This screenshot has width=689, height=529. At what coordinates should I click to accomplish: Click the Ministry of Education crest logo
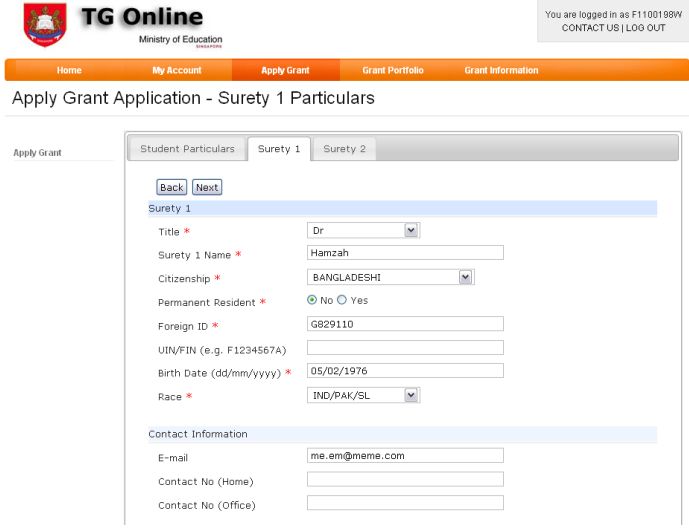pos(43,27)
